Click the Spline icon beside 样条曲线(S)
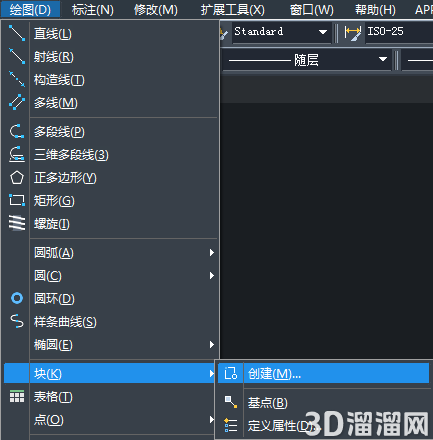Image resolution: width=433 pixels, height=440 pixels. (x=17, y=321)
